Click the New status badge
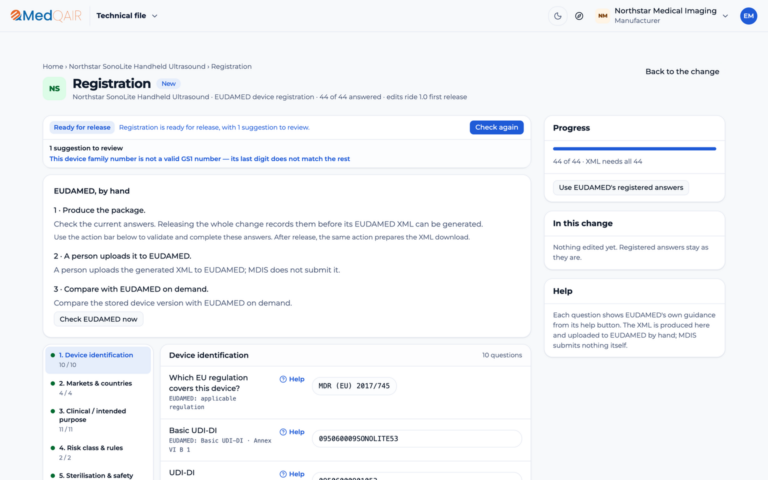768x480 pixels. click(x=168, y=84)
